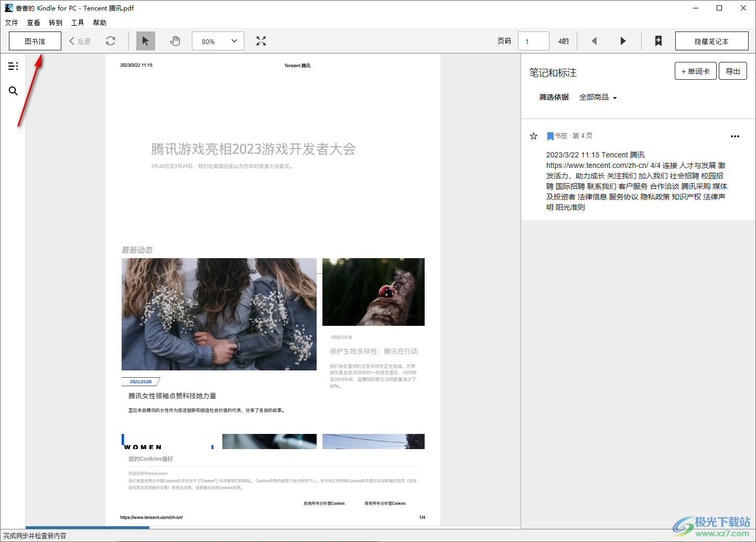The width and height of the screenshot is (756, 542).
Task: Click the 图书馆 library button
Action: [35, 41]
